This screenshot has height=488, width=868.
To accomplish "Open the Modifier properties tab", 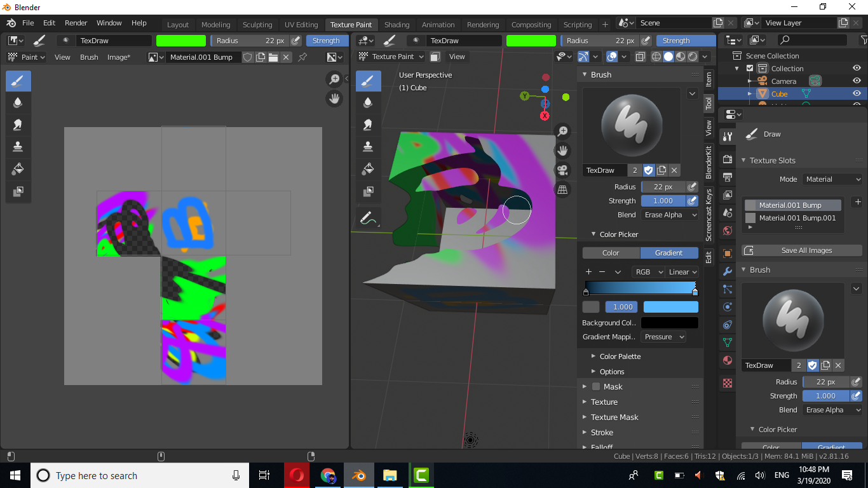I will (728, 271).
